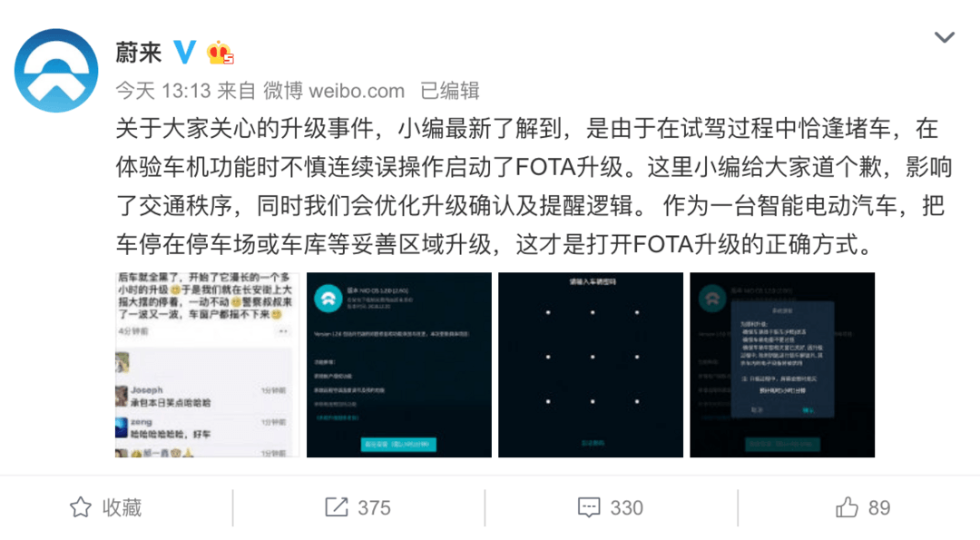Click the 已编辑 edited label
Screen dimensions: 980x540
[449, 92]
